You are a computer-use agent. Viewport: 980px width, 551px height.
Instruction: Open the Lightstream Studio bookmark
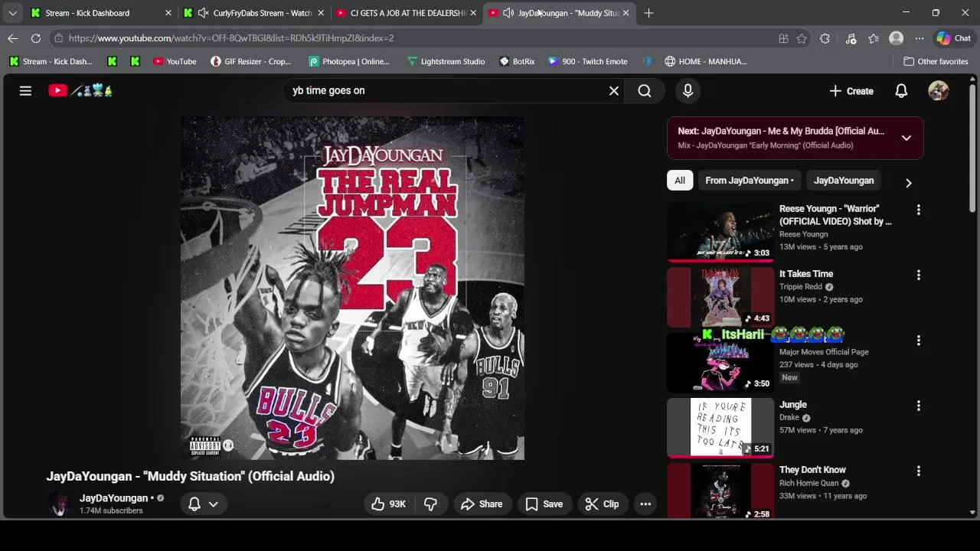(446, 61)
